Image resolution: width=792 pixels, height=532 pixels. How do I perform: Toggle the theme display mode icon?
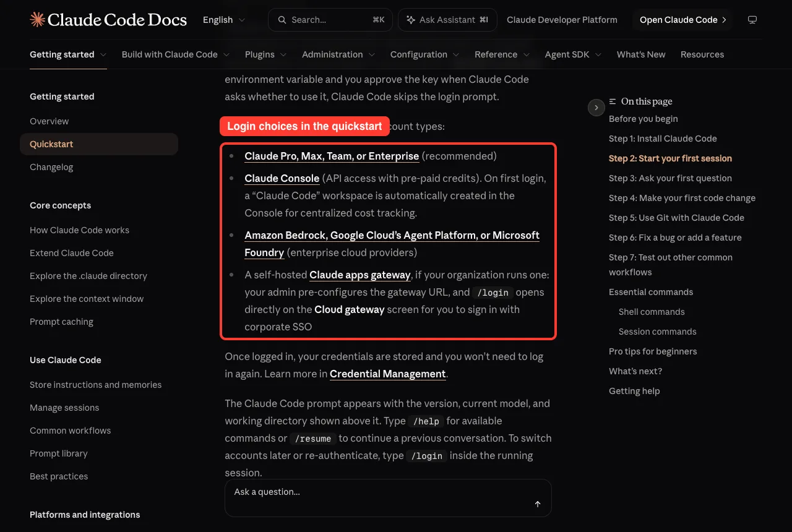pos(752,20)
